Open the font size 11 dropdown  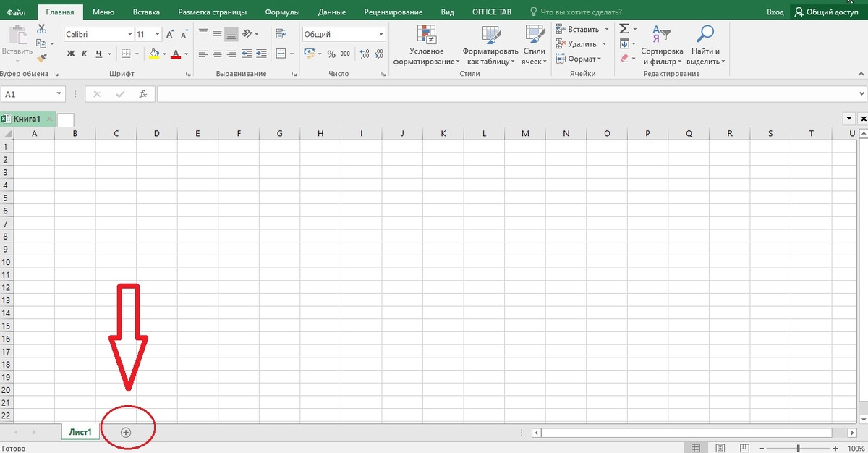tap(158, 34)
